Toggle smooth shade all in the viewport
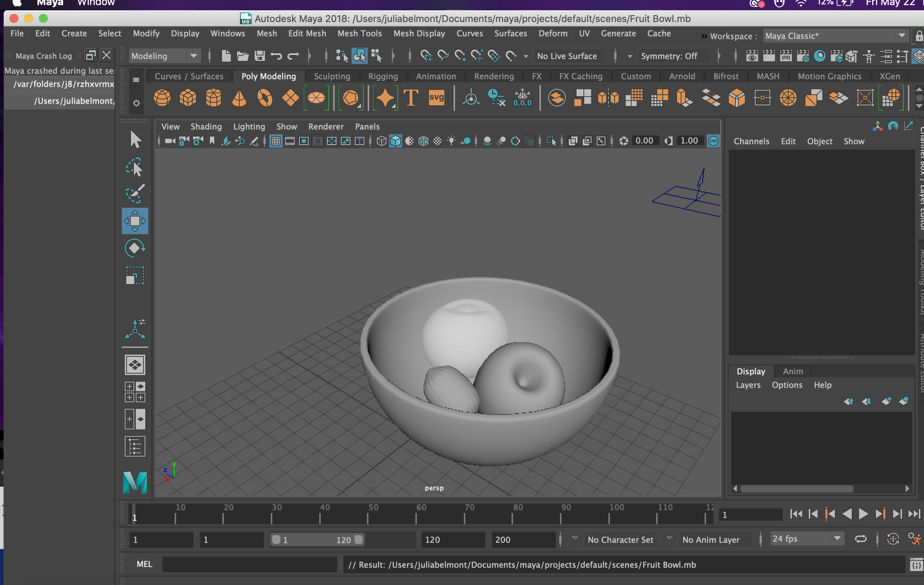 coord(395,141)
